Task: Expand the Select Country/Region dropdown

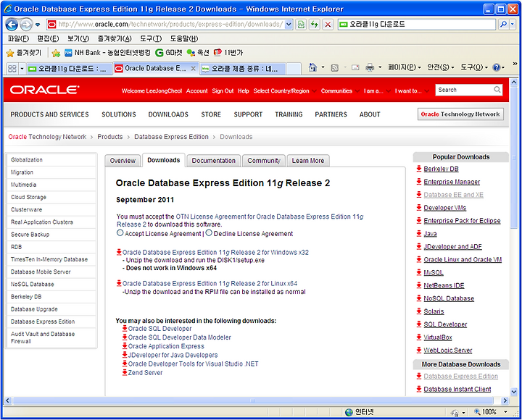Action: (x=284, y=91)
